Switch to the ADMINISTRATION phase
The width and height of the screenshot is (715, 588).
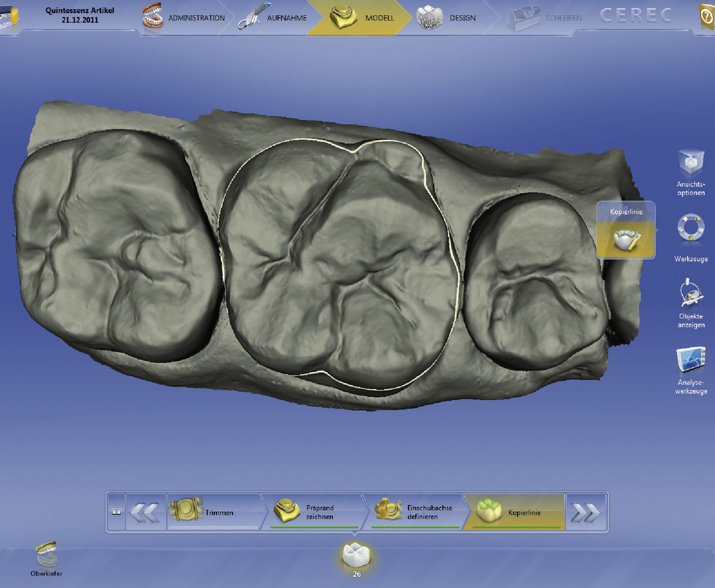[x=184, y=18]
